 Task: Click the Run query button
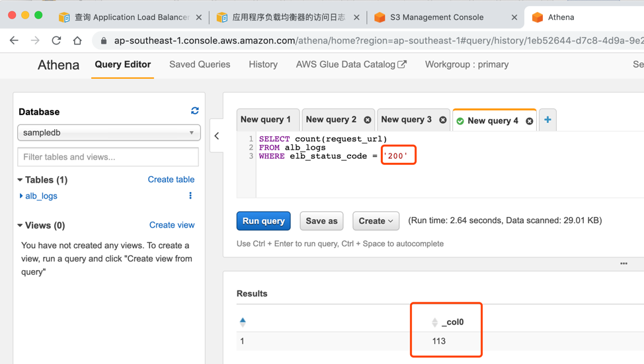(x=264, y=221)
